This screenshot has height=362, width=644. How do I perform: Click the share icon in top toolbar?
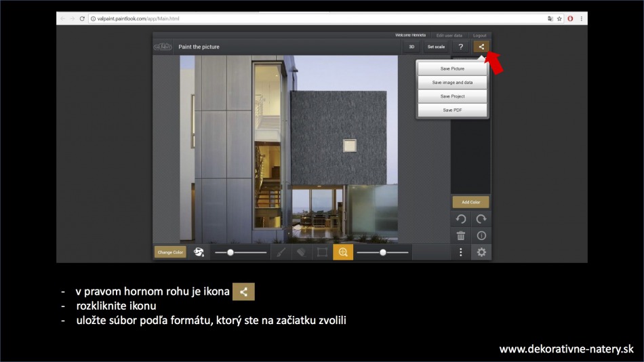click(481, 47)
